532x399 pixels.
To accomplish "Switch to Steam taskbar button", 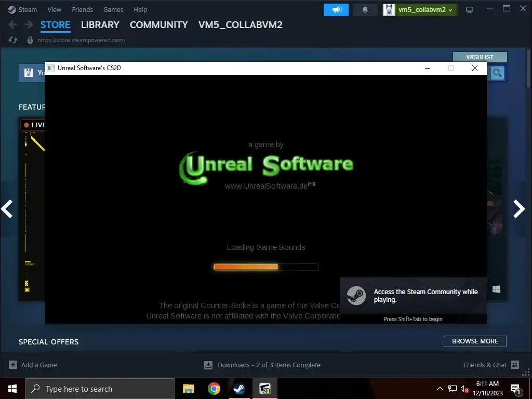I will point(239,389).
